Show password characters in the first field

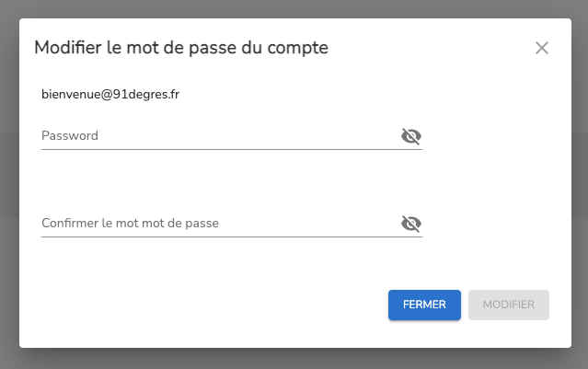[x=411, y=136]
